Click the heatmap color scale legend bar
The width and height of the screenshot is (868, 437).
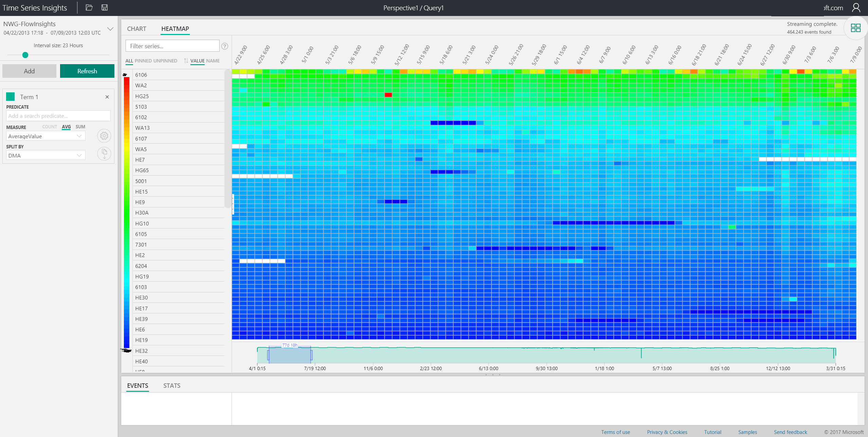127,213
